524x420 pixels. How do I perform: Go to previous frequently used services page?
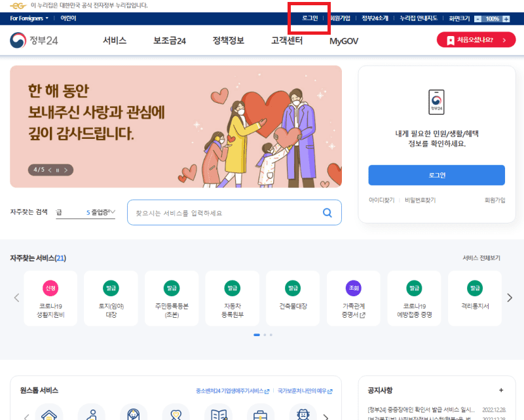(16, 297)
